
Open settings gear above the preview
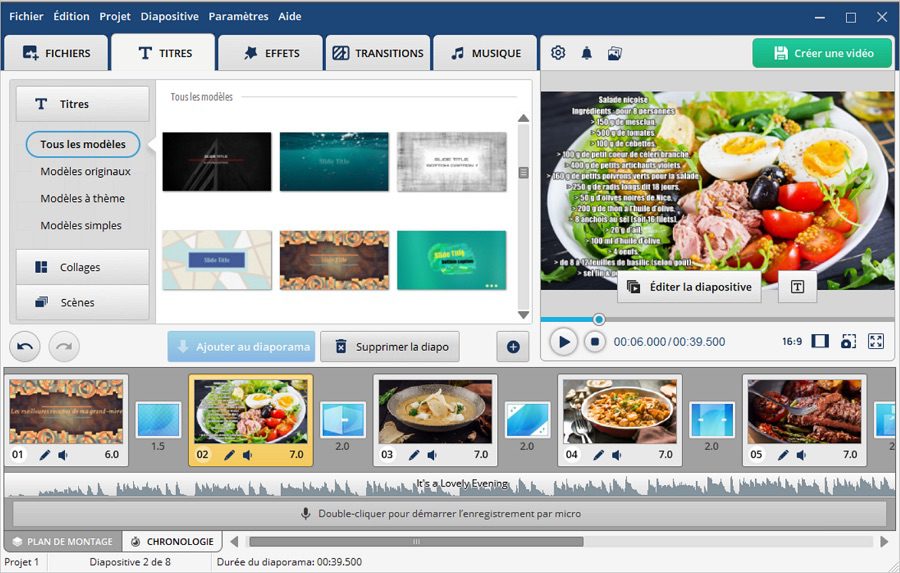click(558, 53)
